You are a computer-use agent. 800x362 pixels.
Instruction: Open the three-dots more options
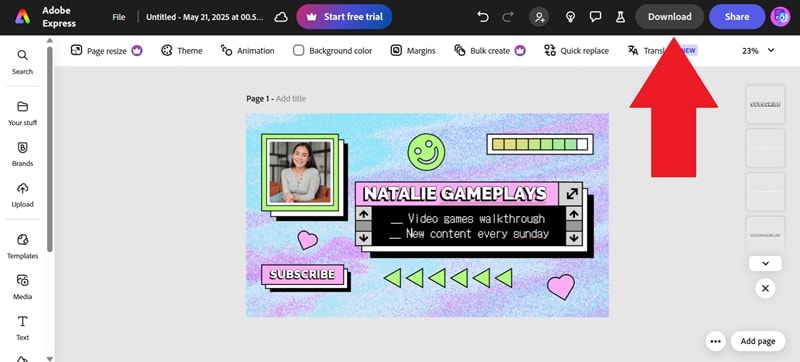(715, 341)
